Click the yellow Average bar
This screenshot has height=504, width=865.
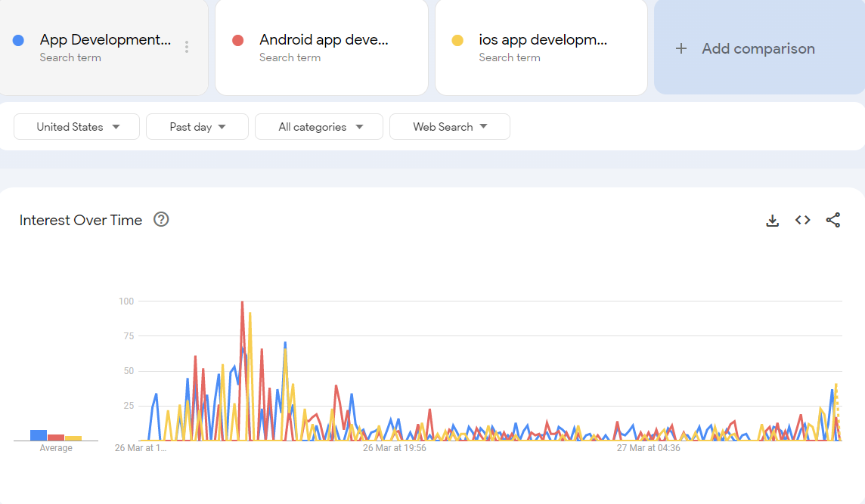[73, 438]
